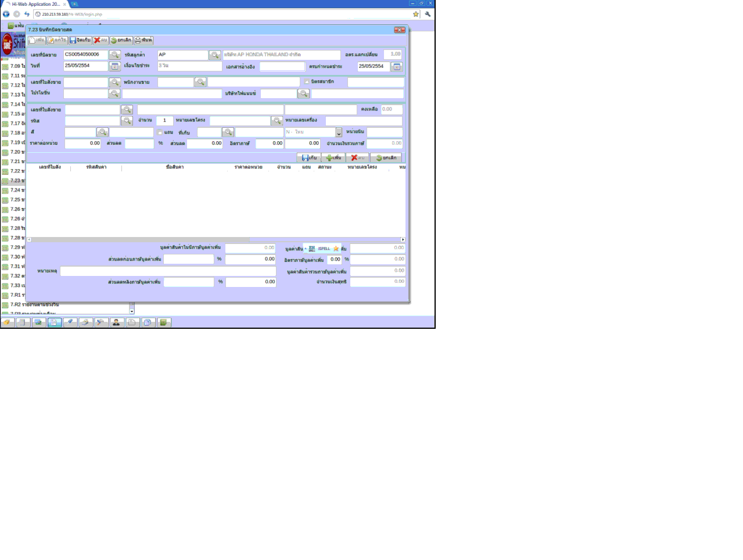Click the browser bookmark star icon
This screenshot has width=743, height=560.
tap(416, 14)
